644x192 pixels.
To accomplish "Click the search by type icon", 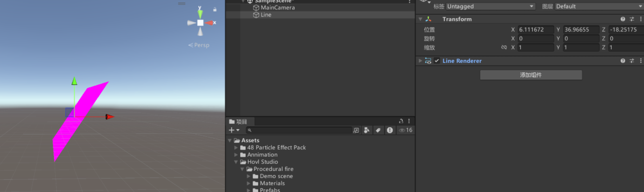I will pos(367,131).
